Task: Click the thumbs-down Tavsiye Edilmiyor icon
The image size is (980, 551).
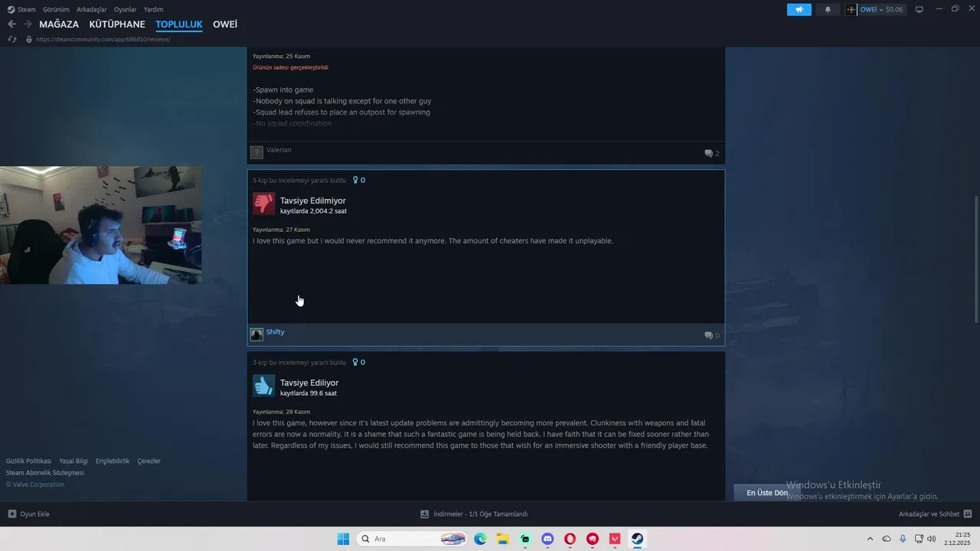Action: (263, 204)
